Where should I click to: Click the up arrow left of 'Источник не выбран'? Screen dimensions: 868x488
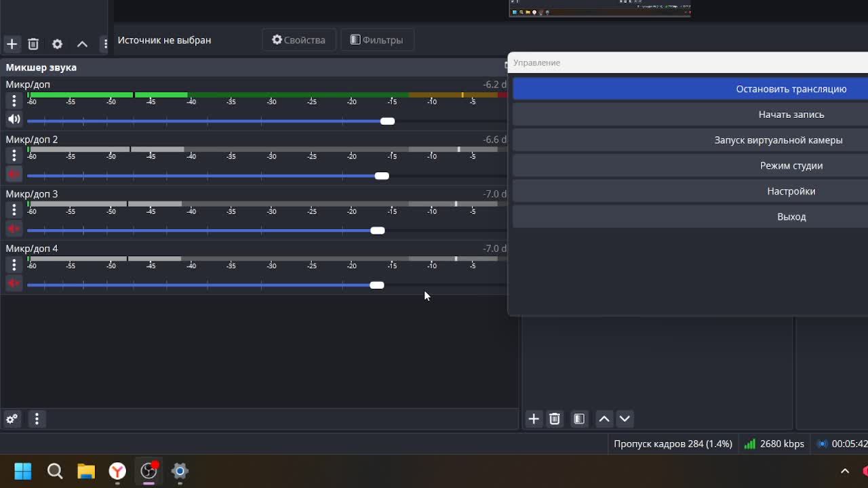82,44
